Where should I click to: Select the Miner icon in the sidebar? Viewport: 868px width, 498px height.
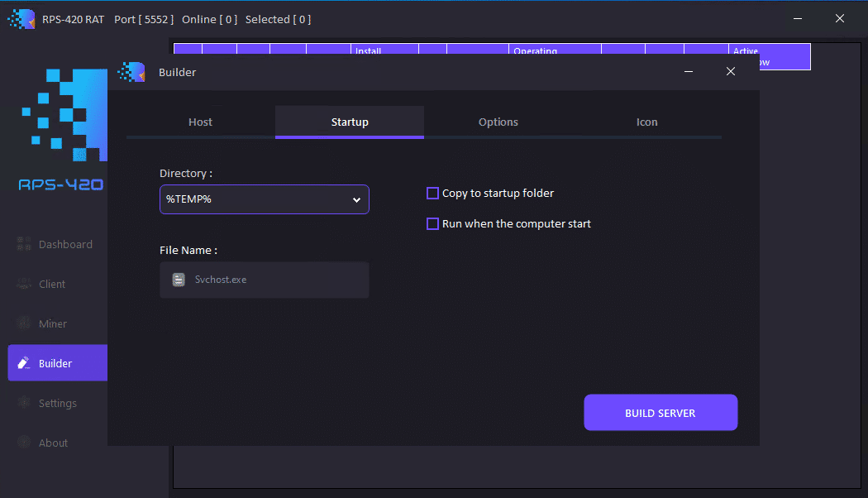click(24, 323)
